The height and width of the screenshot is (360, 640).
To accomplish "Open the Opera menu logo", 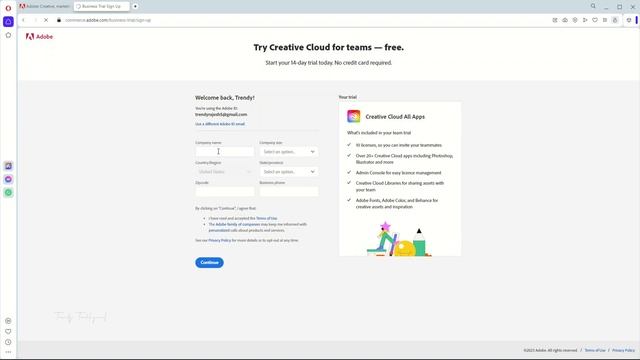I will click(8, 8).
